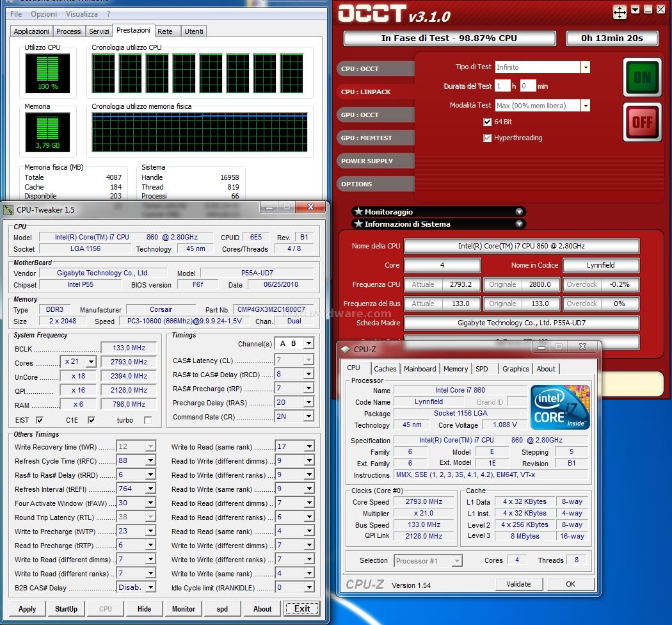
Task: Click the Monitor button in CPU-Tweaker
Action: pos(184,609)
